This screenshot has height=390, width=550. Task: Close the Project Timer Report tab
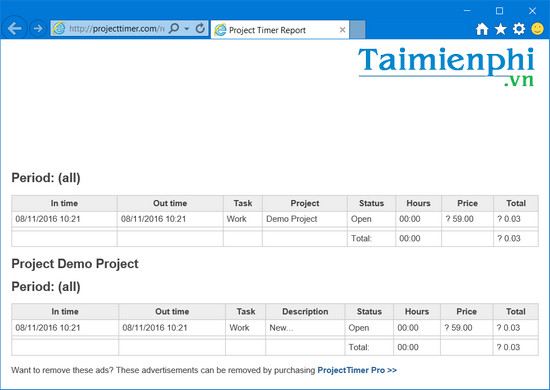click(342, 30)
